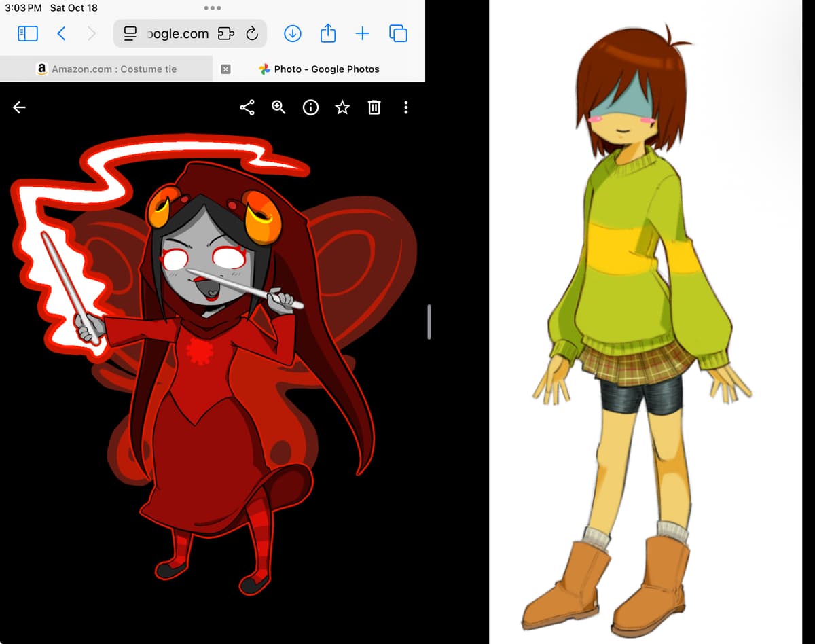815x644 pixels.
Task: Show the tab overview grid
Action: [x=398, y=33]
